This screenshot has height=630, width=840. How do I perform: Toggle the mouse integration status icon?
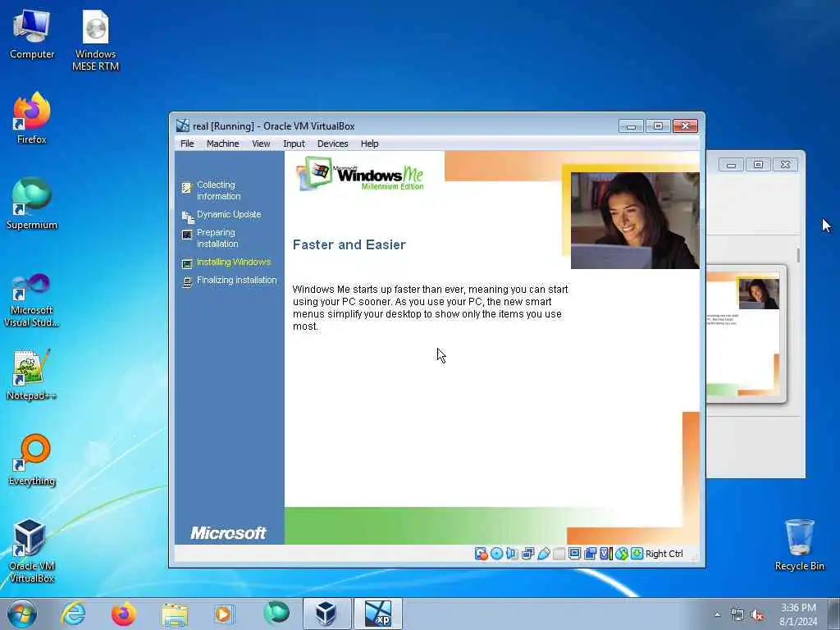[x=622, y=554]
